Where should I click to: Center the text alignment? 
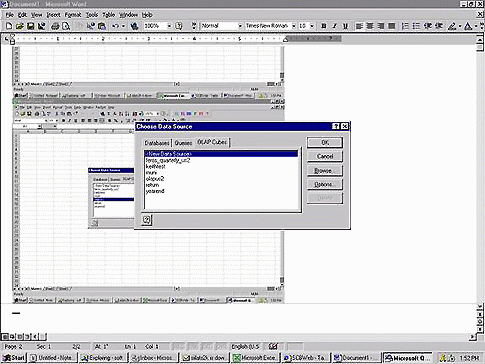(370, 26)
